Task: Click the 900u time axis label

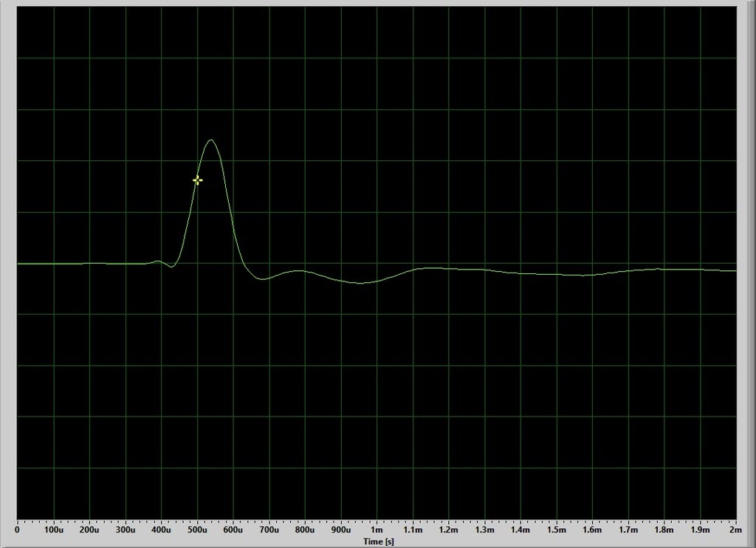Action: pyautogui.click(x=341, y=530)
